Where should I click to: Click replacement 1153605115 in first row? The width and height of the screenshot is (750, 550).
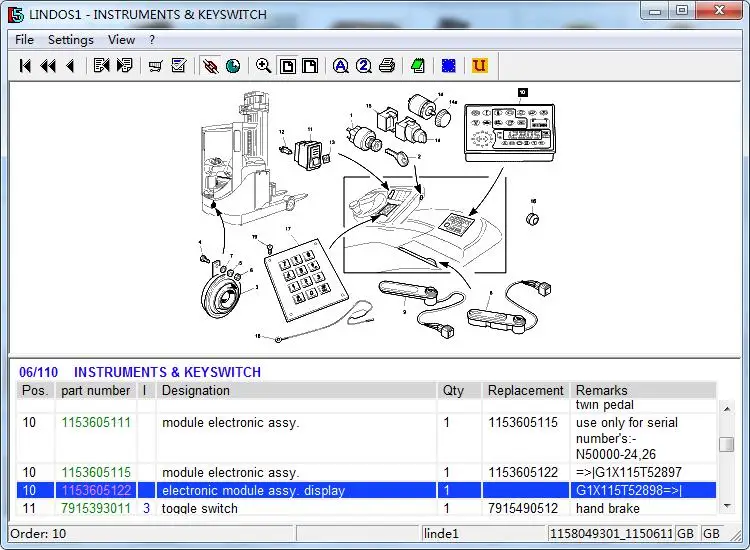click(x=523, y=423)
